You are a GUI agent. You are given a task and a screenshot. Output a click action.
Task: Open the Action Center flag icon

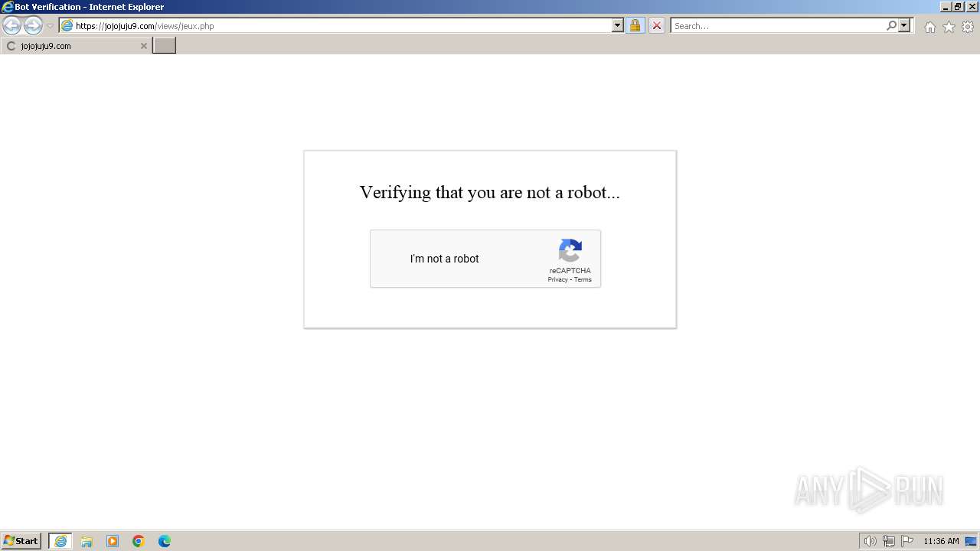click(x=907, y=541)
